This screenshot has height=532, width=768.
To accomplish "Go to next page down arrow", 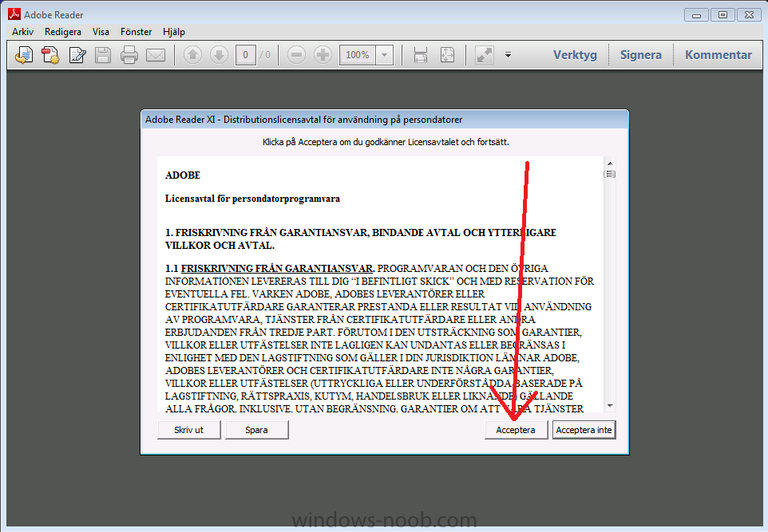I will tap(219, 55).
